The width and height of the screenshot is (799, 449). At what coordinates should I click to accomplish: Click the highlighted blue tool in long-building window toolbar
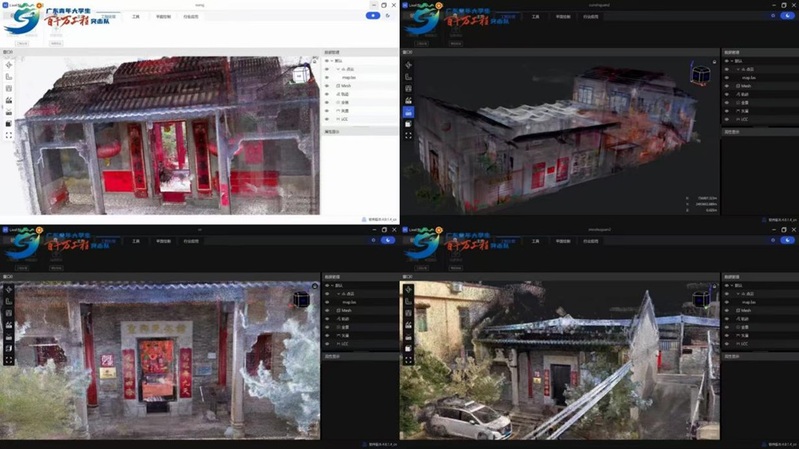(x=408, y=112)
